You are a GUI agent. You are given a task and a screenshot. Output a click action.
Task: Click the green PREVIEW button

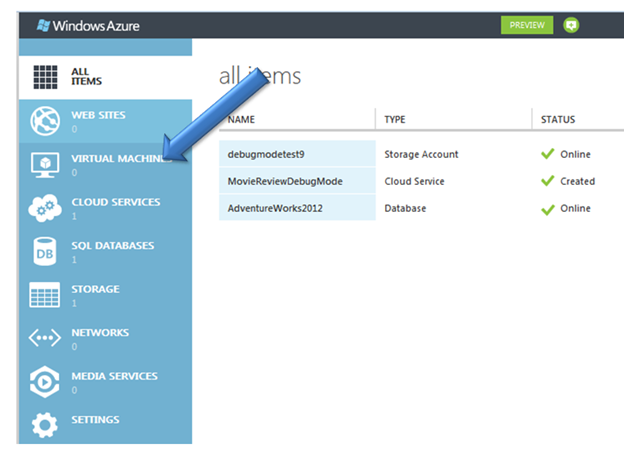tap(526, 25)
